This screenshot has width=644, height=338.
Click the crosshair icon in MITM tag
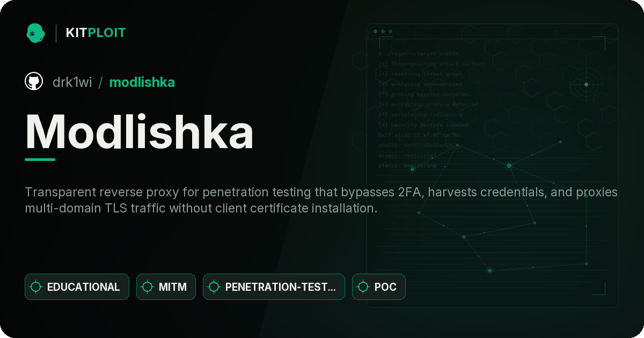click(148, 287)
